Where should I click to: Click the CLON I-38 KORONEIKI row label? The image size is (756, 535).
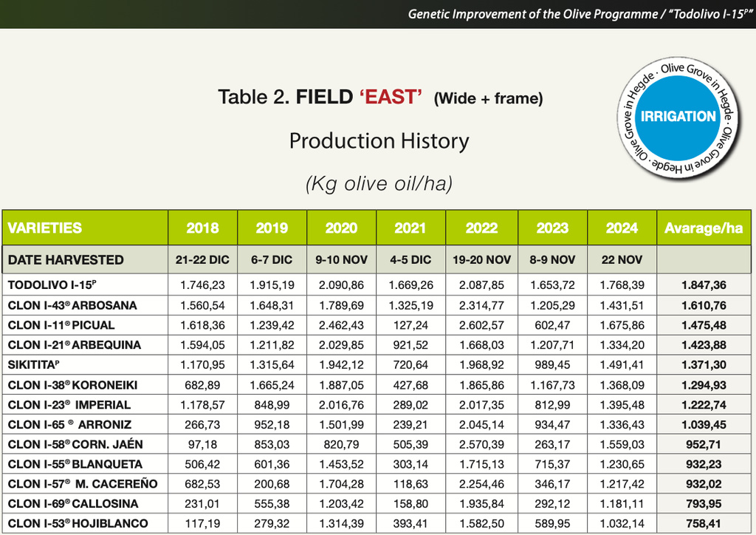pyautogui.click(x=72, y=385)
